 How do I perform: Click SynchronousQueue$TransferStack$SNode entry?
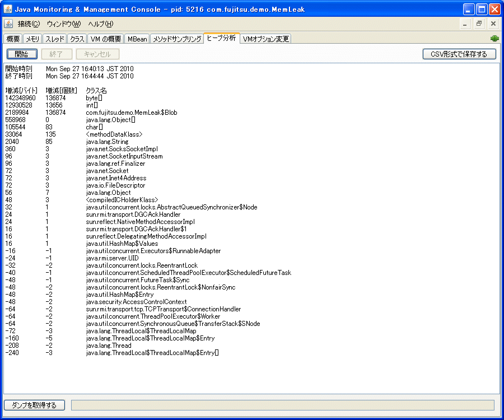click(173, 324)
